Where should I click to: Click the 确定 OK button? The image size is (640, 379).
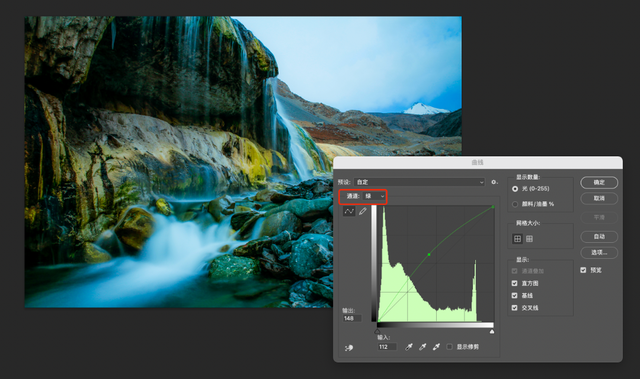coord(599,182)
